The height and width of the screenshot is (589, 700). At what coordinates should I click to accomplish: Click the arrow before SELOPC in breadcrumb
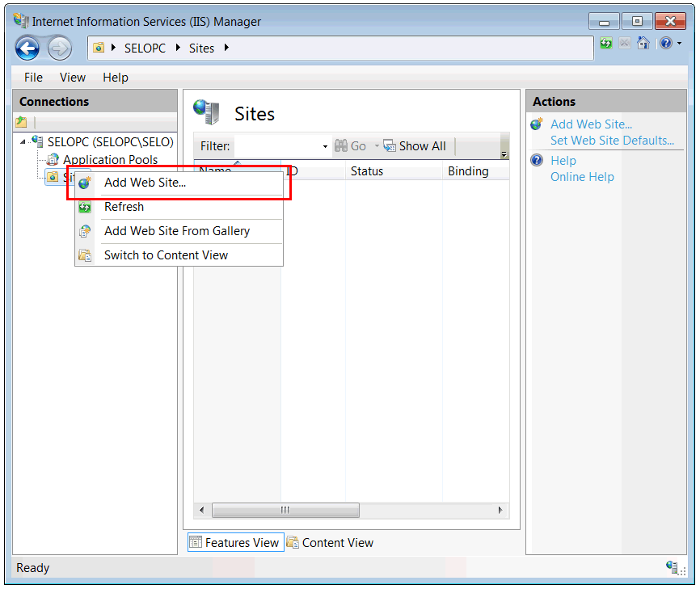(x=113, y=48)
